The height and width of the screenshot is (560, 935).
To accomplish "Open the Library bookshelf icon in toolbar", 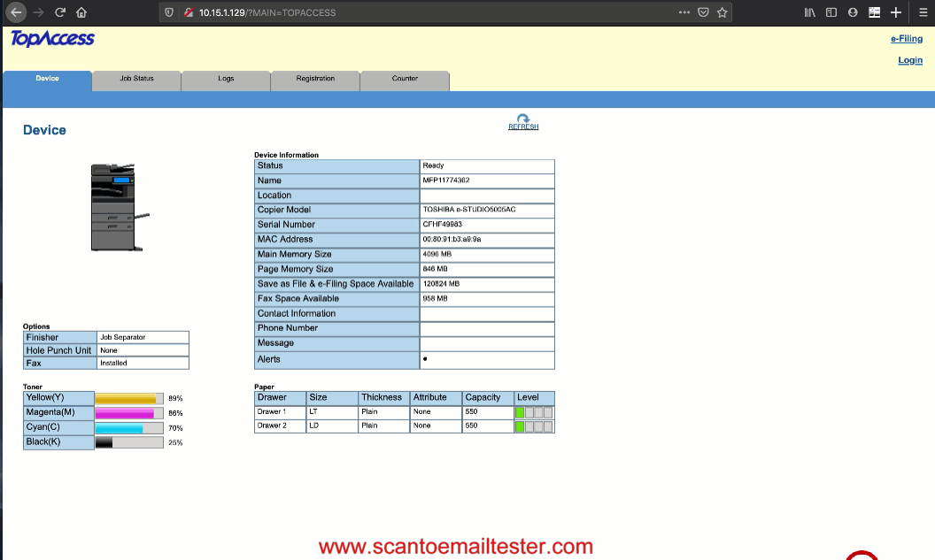I will point(809,12).
